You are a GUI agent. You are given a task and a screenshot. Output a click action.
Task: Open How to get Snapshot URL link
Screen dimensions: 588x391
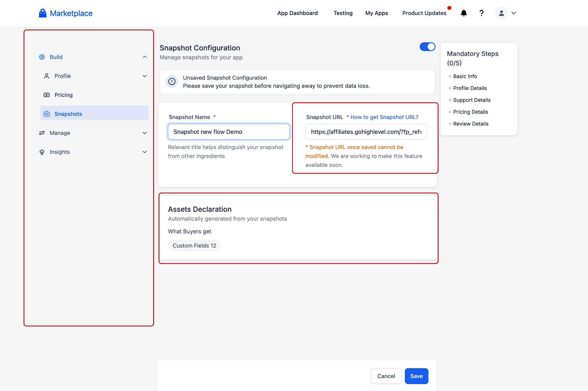(x=384, y=117)
